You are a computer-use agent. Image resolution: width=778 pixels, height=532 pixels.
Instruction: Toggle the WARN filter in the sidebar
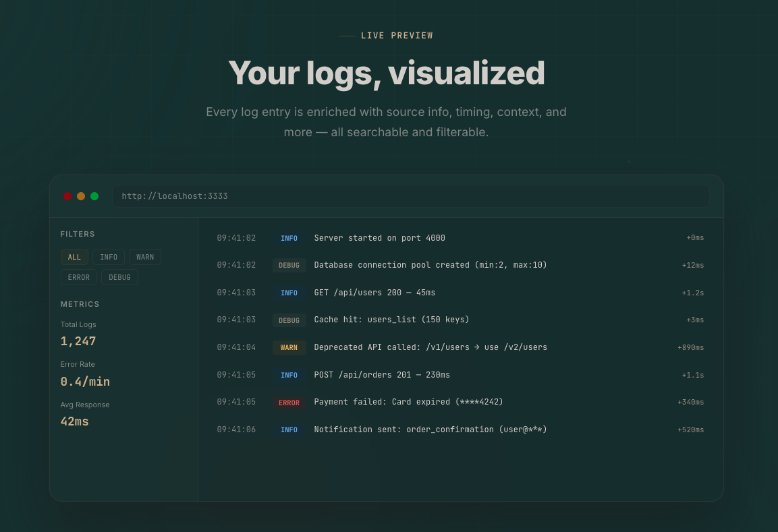coord(145,257)
